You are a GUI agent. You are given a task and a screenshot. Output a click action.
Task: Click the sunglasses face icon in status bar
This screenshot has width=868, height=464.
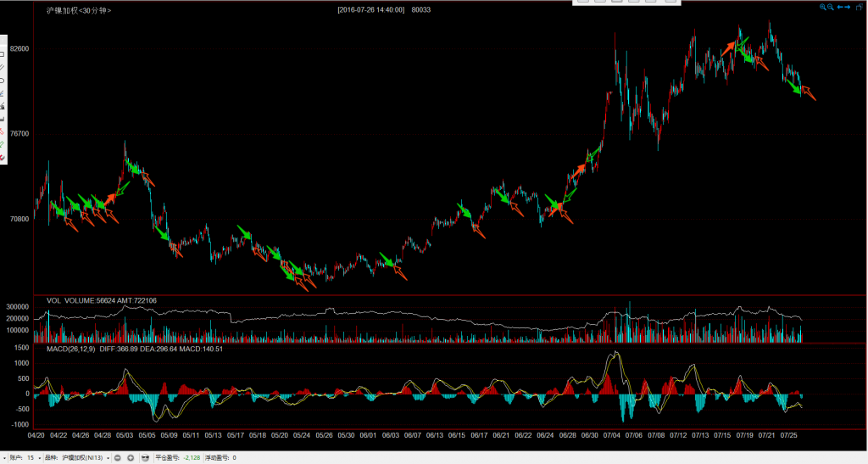pos(145,457)
